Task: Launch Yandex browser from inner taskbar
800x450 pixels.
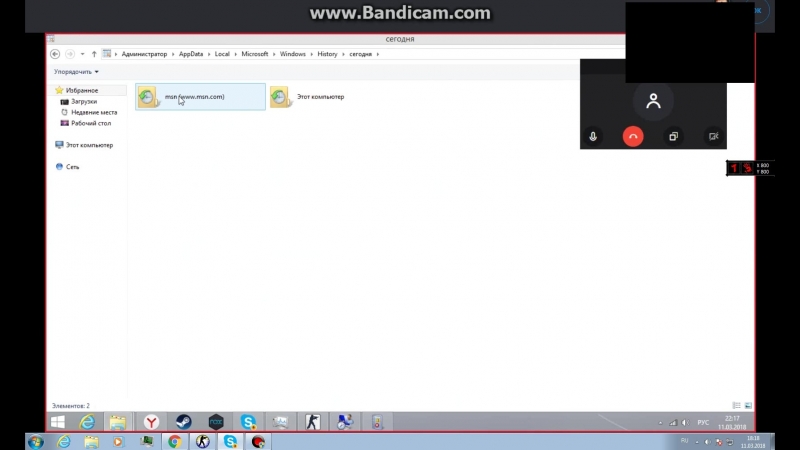Action: [x=151, y=422]
